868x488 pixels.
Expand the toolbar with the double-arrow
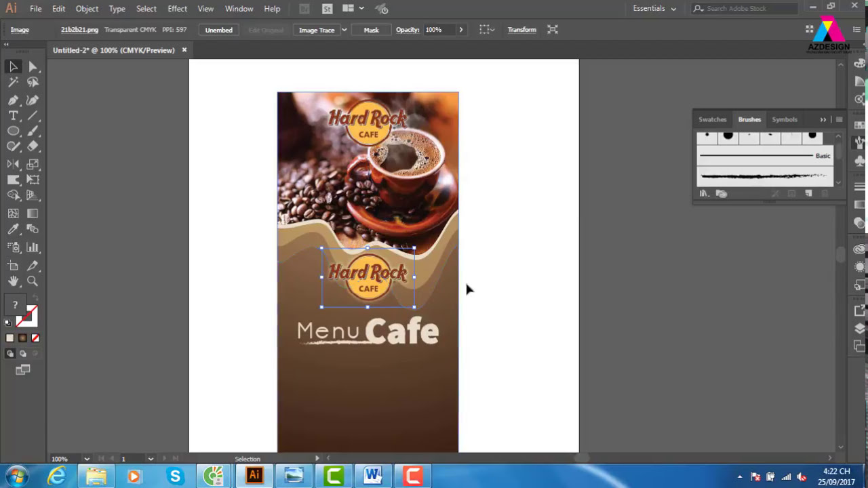click(x=6, y=45)
